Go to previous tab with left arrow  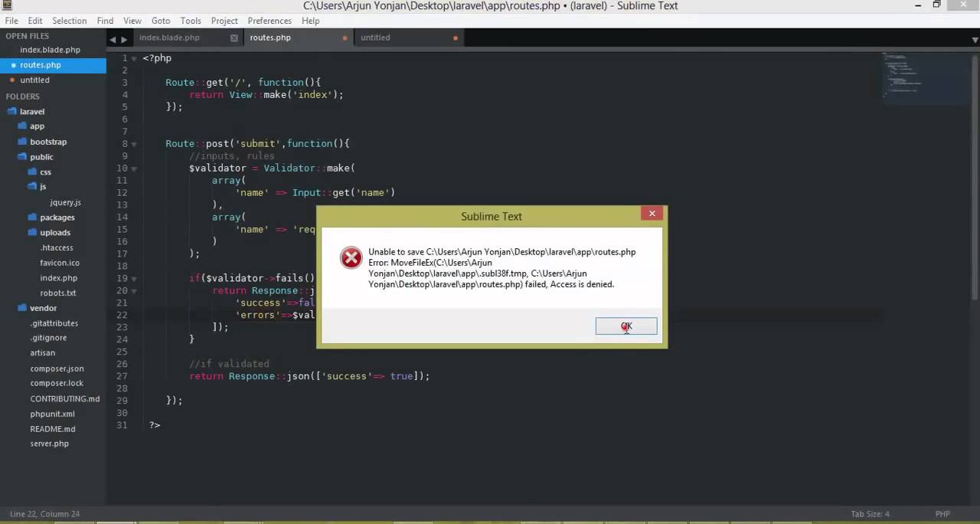click(113, 39)
